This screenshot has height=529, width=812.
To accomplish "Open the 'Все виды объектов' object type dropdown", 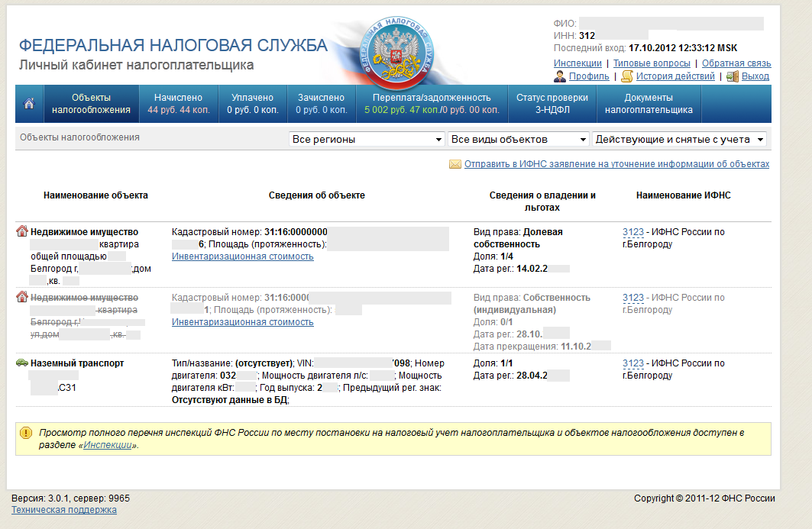I will [519, 139].
